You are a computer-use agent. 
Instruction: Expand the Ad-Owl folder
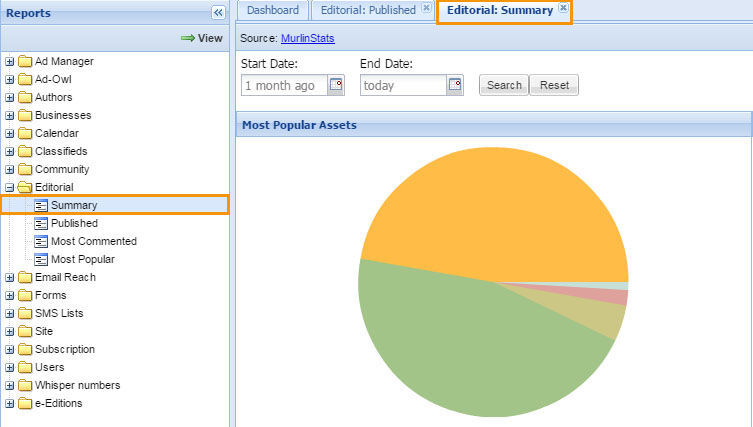click(10, 79)
